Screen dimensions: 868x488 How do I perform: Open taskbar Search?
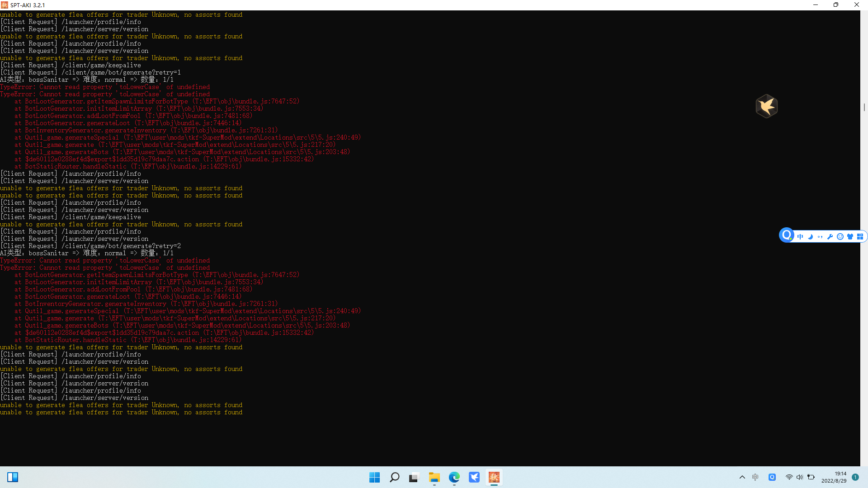point(394,477)
